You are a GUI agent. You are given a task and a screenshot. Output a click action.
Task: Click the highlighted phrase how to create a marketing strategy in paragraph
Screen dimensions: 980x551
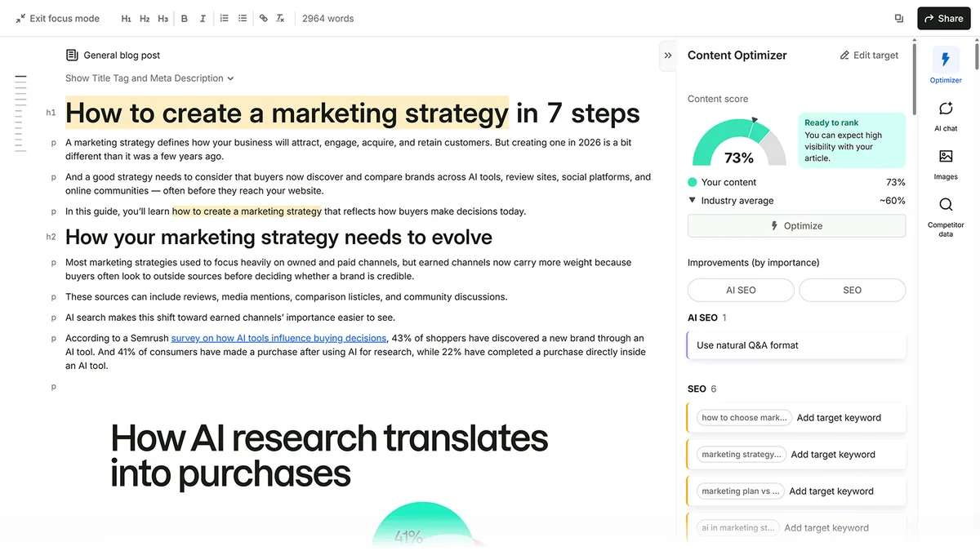pyautogui.click(x=247, y=211)
